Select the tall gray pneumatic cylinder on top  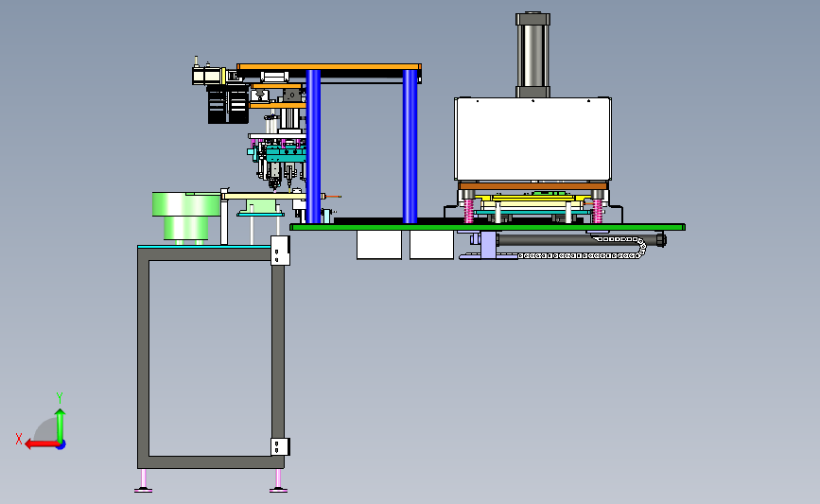pyautogui.click(x=532, y=55)
